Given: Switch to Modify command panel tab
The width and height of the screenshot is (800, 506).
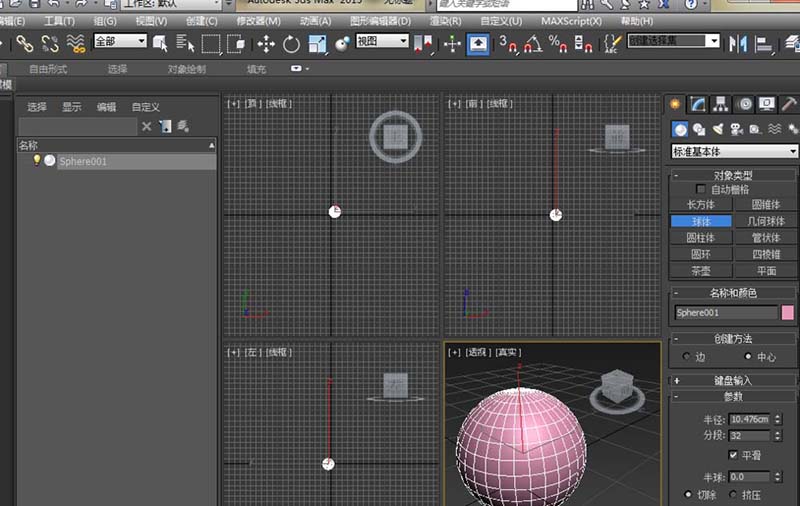Looking at the screenshot, I should pos(697,104).
